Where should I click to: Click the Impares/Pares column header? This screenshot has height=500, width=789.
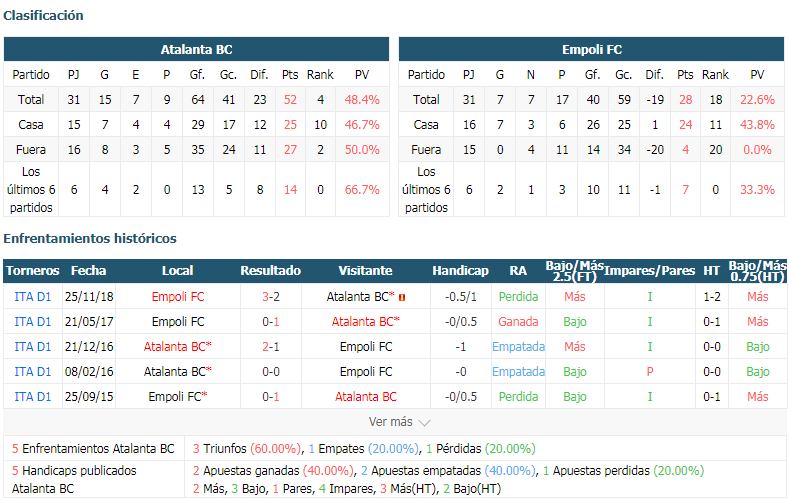(x=649, y=271)
